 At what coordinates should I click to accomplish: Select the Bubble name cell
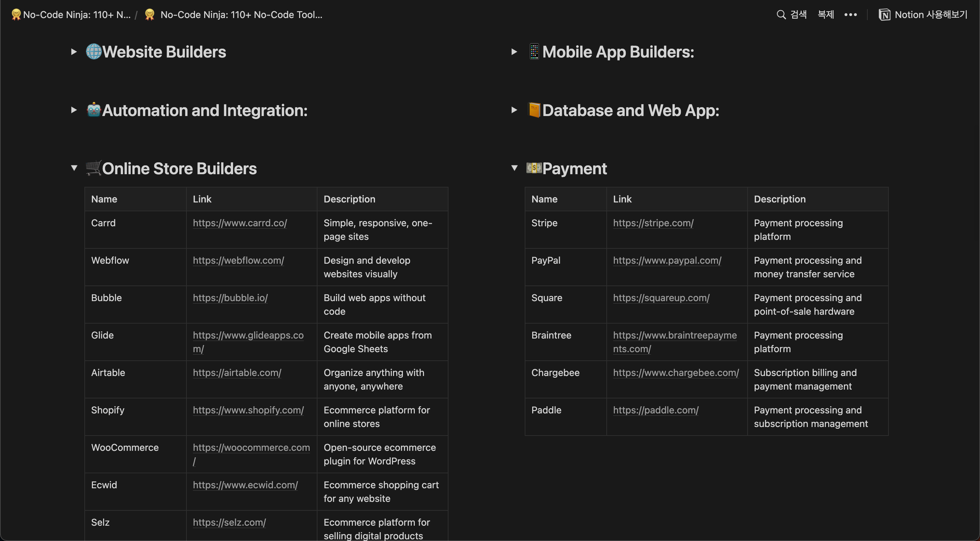[135, 305]
